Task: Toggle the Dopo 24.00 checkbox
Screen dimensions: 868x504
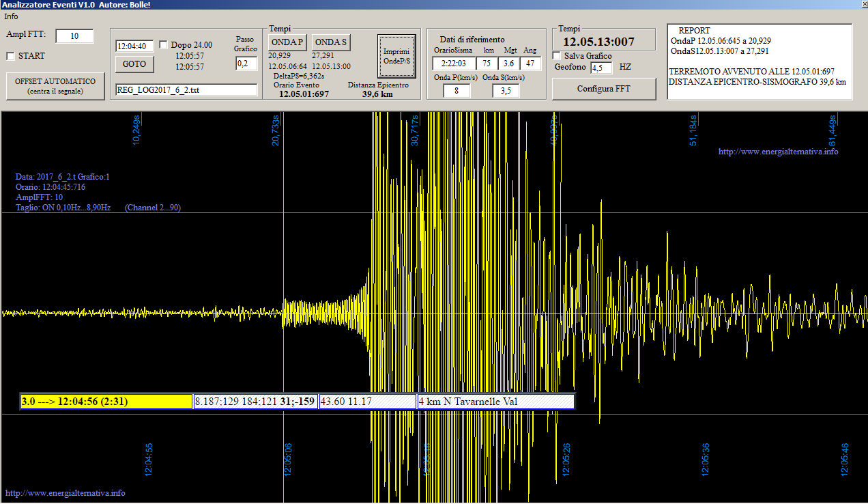Action: coord(163,45)
